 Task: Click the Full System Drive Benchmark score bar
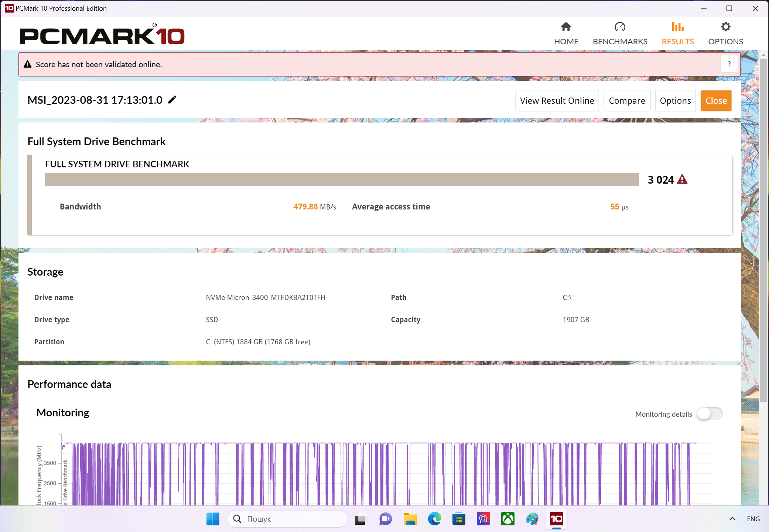click(342, 180)
